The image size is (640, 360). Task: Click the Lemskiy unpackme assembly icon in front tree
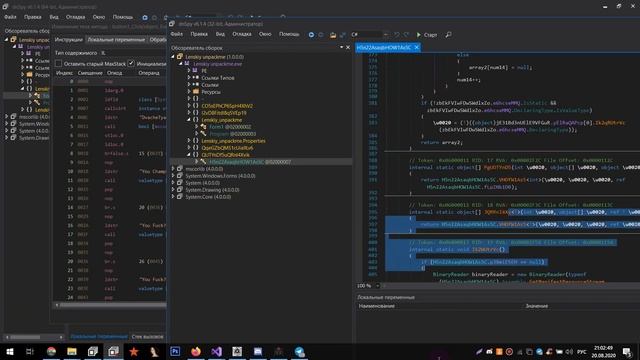180,57
